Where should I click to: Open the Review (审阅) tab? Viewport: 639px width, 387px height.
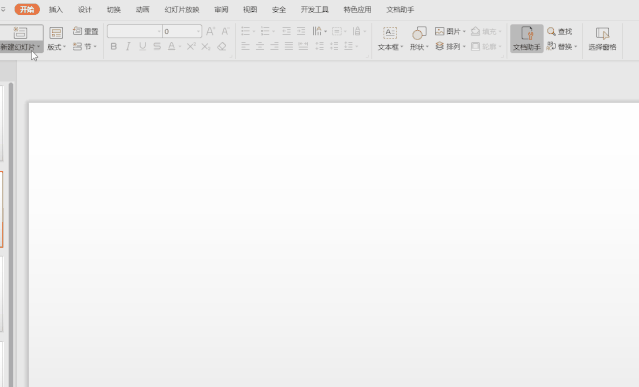221,10
